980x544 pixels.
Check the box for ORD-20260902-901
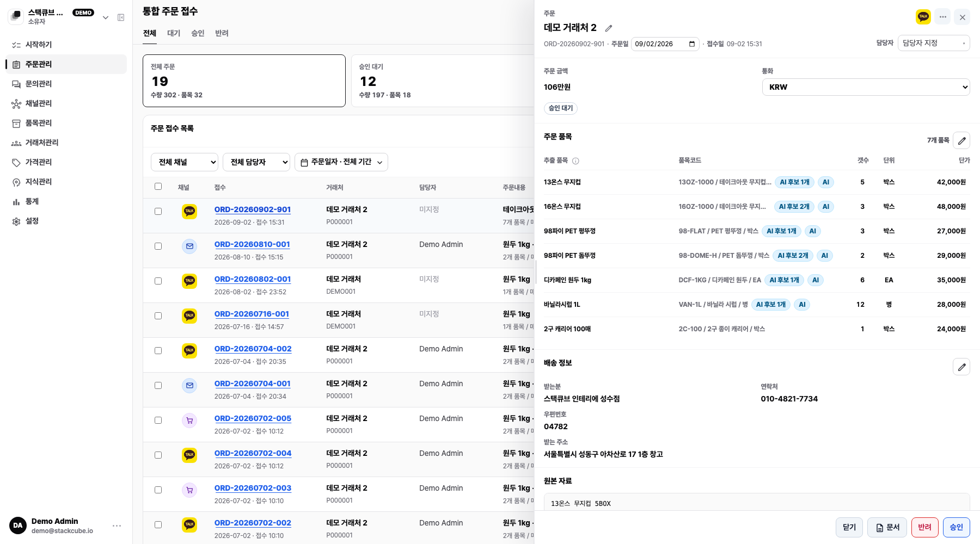(x=158, y=211)
